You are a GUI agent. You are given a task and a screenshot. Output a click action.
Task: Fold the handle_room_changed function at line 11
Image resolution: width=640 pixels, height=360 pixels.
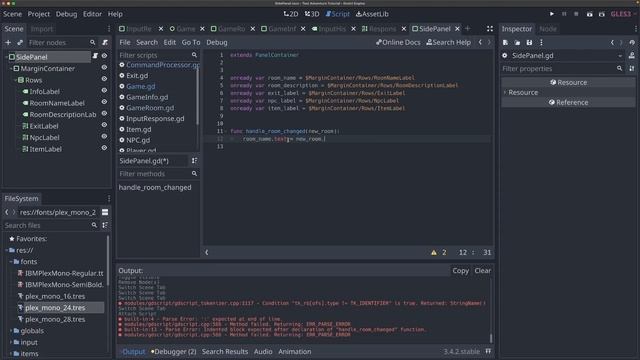pyautogui.click(x=227, y=131)
